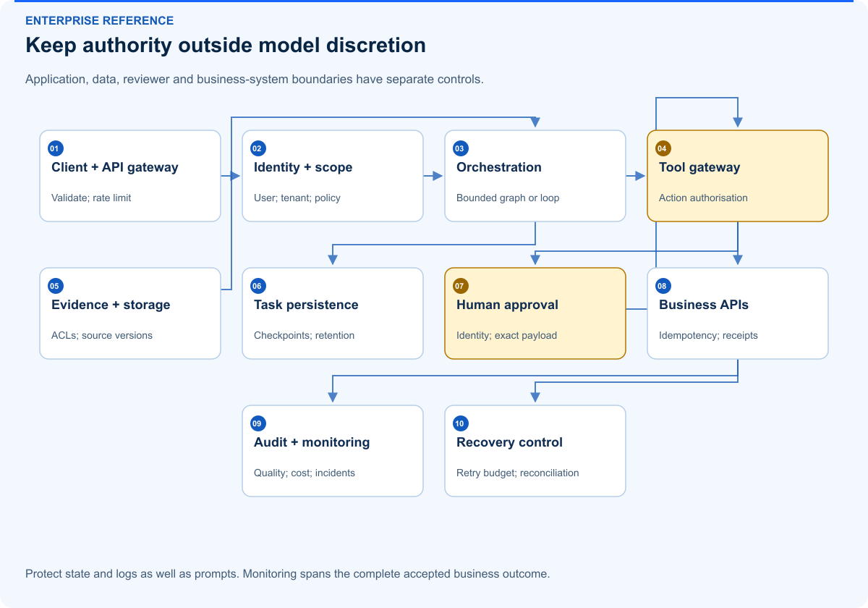Click the 'Keep authority outside model discretion' title
868x608 pixels.
click(x=226, y=46)
